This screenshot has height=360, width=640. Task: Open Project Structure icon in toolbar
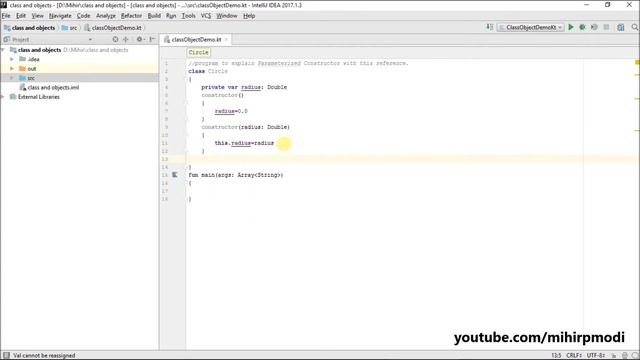coord(620,27)
